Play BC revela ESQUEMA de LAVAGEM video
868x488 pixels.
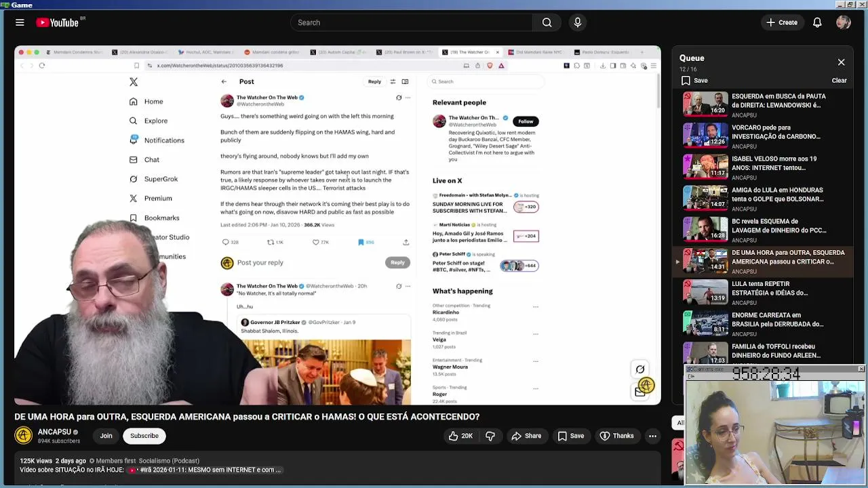click(764, 229)
